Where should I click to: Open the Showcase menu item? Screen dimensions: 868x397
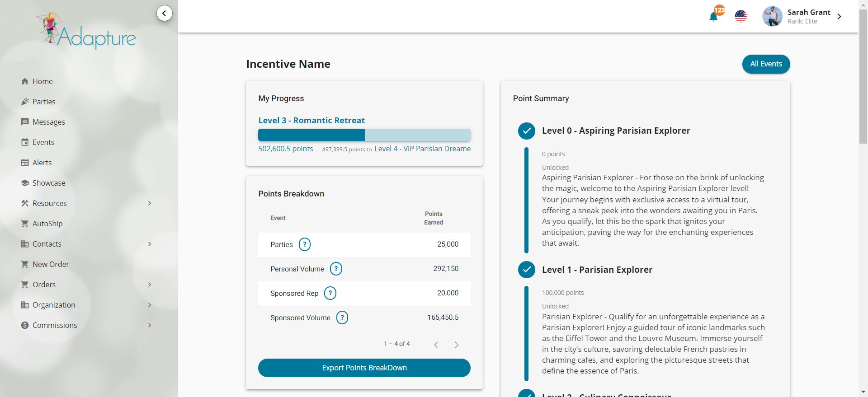[x=49, y=183]
